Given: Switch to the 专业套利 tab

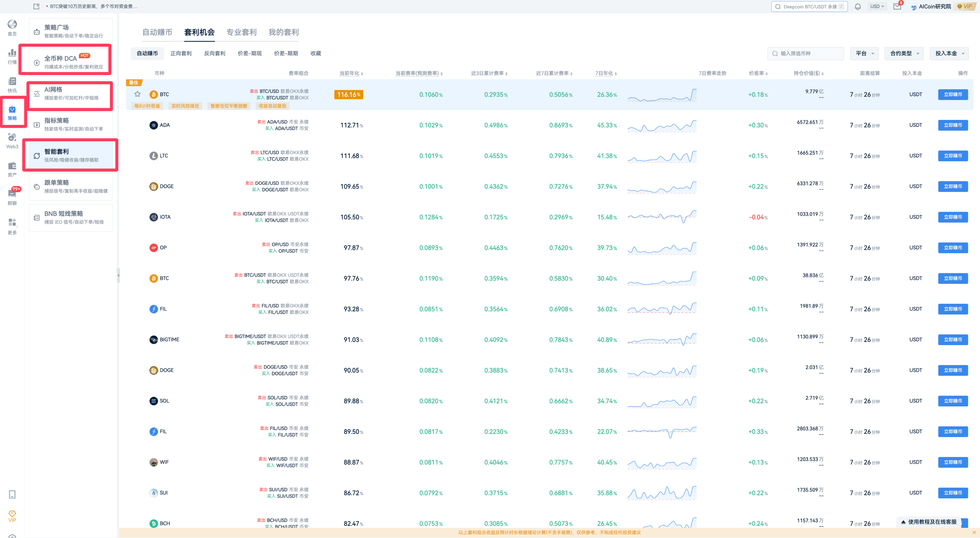Looking at the screenshot, I should click(x=242, y=32).
